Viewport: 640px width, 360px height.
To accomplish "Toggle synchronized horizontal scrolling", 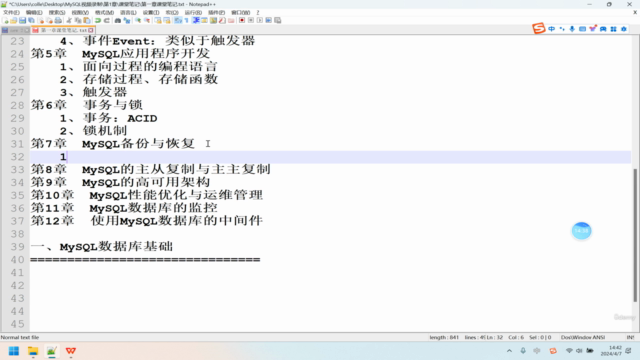I will [x=167, y=20].
